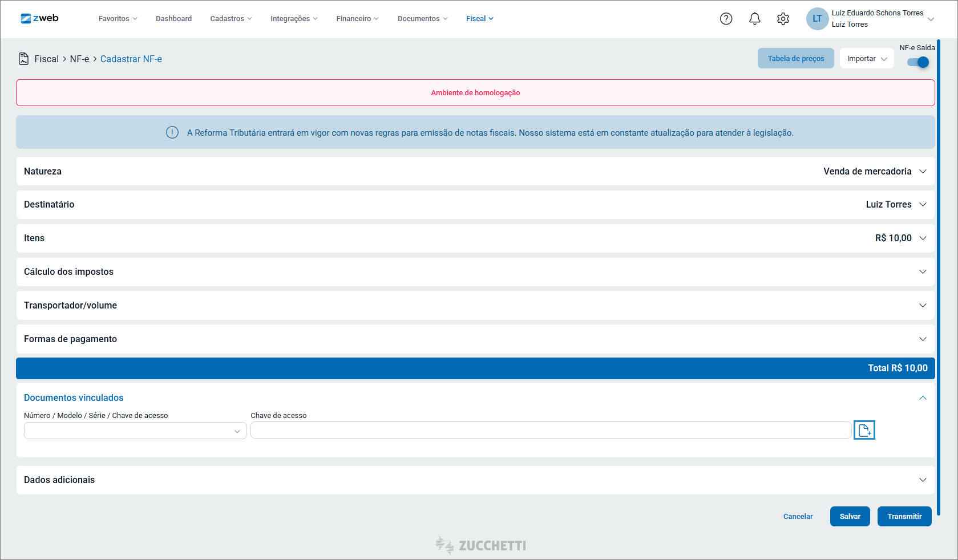Expand the Cálculo dos impostos section
Screen dimensions: 958x560
click(x=475, y=272)
